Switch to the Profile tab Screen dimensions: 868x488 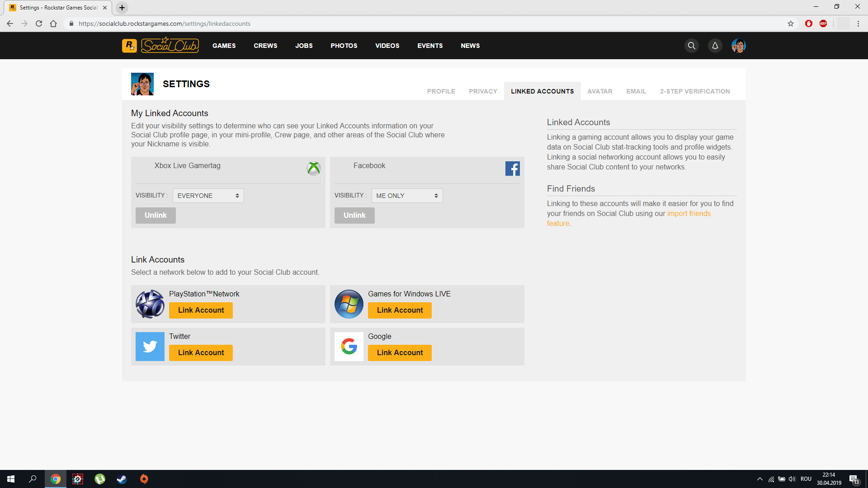(441, 91)
